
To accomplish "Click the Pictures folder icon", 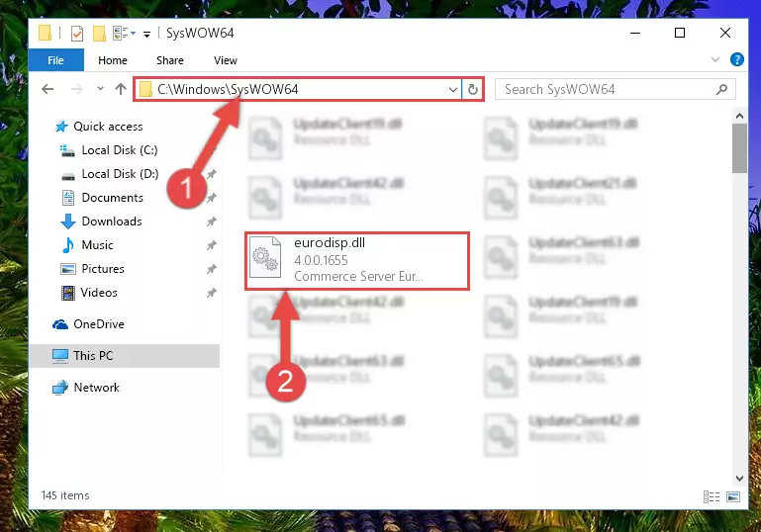I will tap(68, 269).
